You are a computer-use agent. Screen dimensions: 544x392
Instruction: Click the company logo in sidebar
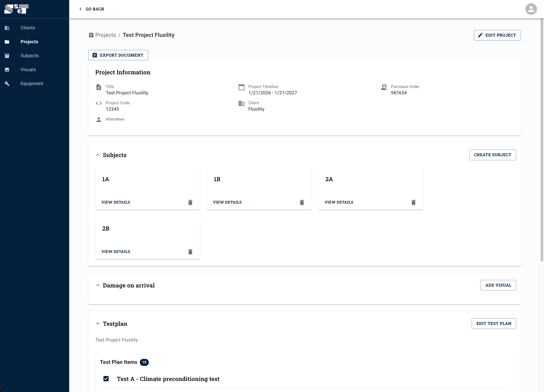point(17,9)
